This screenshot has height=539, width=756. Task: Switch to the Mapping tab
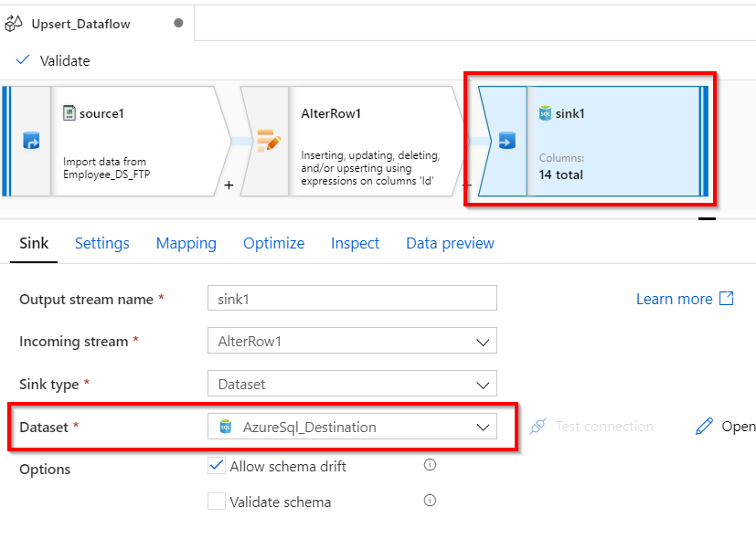coord(186,243)
